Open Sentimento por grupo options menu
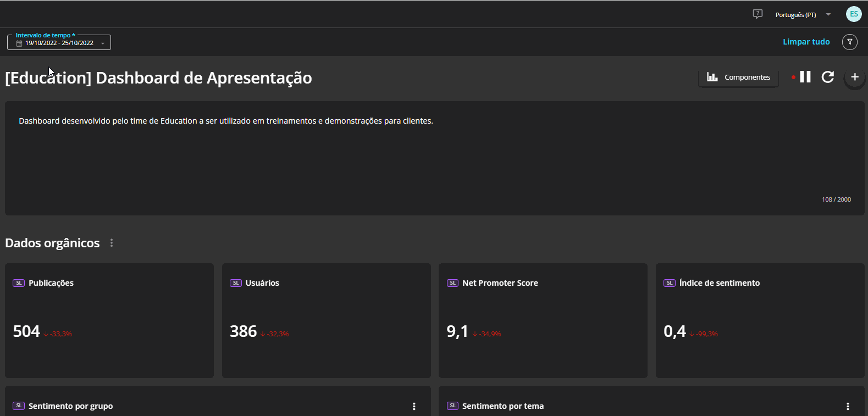Viewport: 868px width, 416px height. tap(414, 406)
